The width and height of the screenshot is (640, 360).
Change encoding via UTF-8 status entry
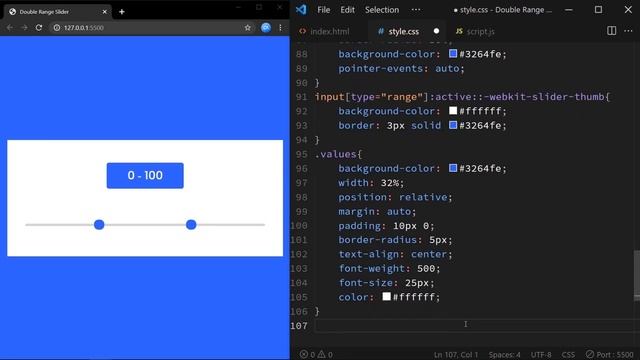point(541,354)
